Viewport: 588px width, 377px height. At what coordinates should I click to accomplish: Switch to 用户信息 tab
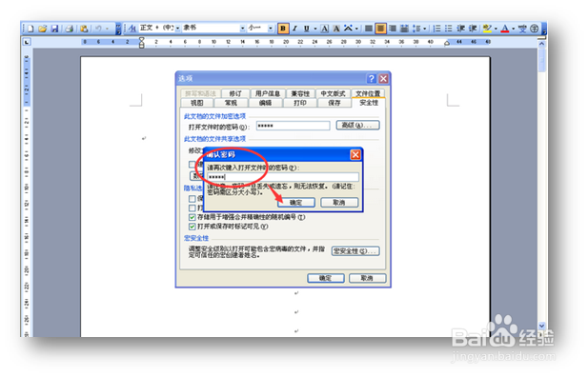268,93
